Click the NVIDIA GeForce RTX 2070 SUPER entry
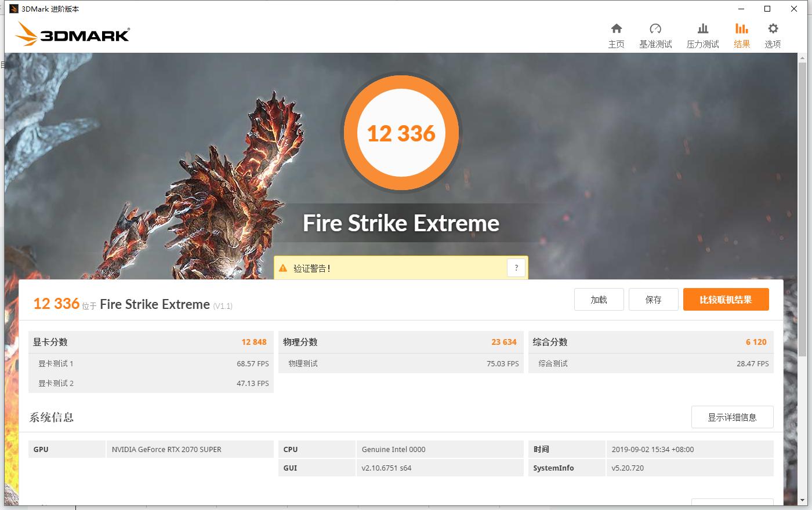This screenshot has height=510, width=812. (165, 449)
